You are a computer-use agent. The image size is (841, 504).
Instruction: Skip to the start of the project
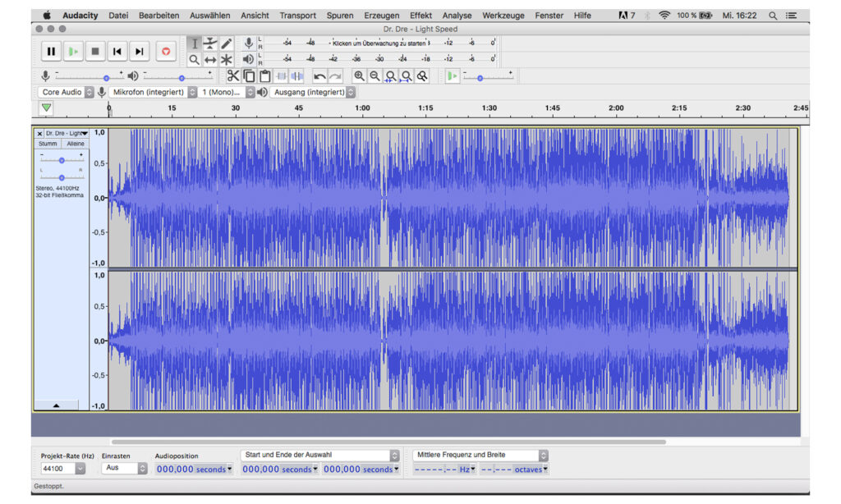coord(117,52)
